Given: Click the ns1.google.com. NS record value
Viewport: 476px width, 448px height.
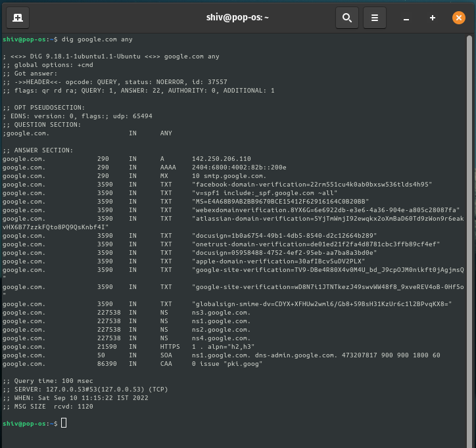Looking at the screenshot, I should click(x=221, y=321).
